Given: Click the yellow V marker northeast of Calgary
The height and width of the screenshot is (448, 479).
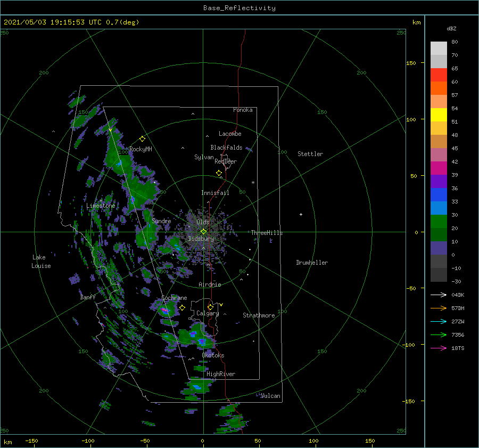Looking at the screenshot, I should pos(221,305).
